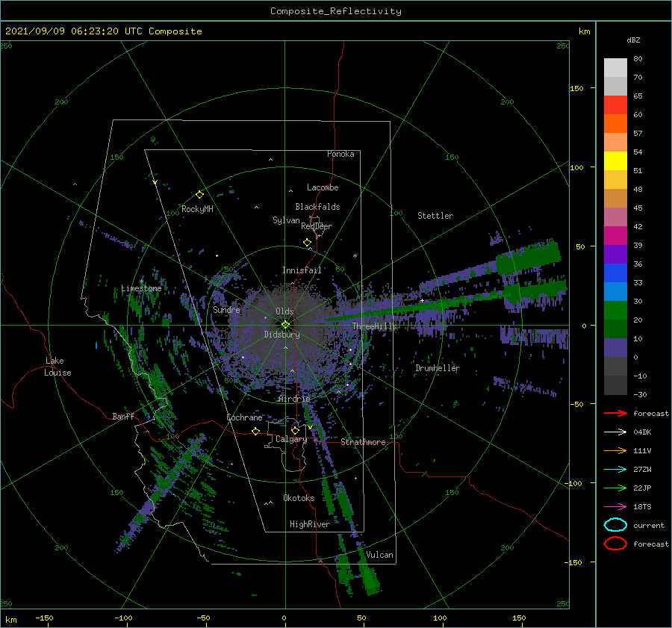Screen dimensions: 672x628
Task: Click the red forecast ellipse legend icon
Action: [615, 544]
